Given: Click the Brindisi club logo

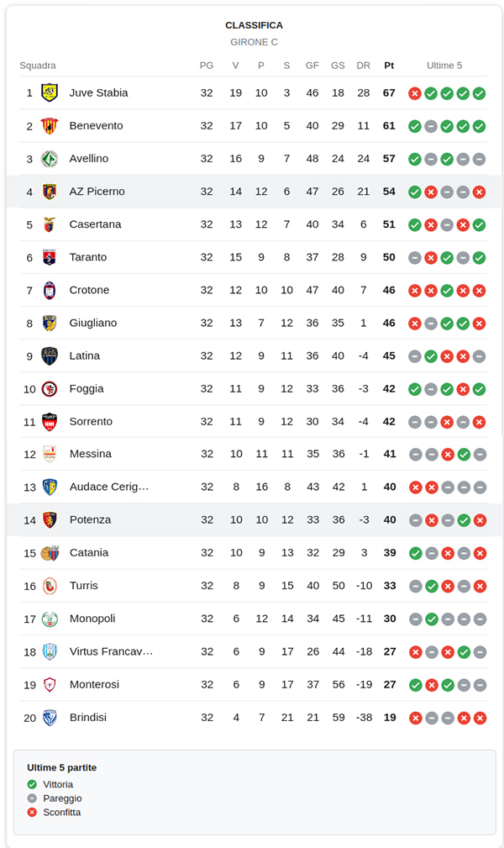Looking at the screenshot, I should coord(50,718).
